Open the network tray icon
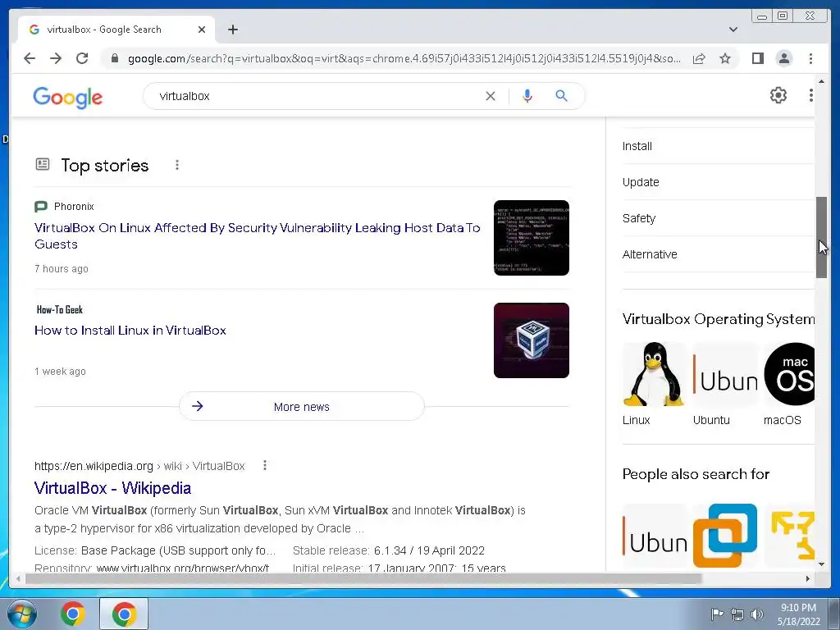The width and height of the screenshot is (840, 630). tap(737, 614)
